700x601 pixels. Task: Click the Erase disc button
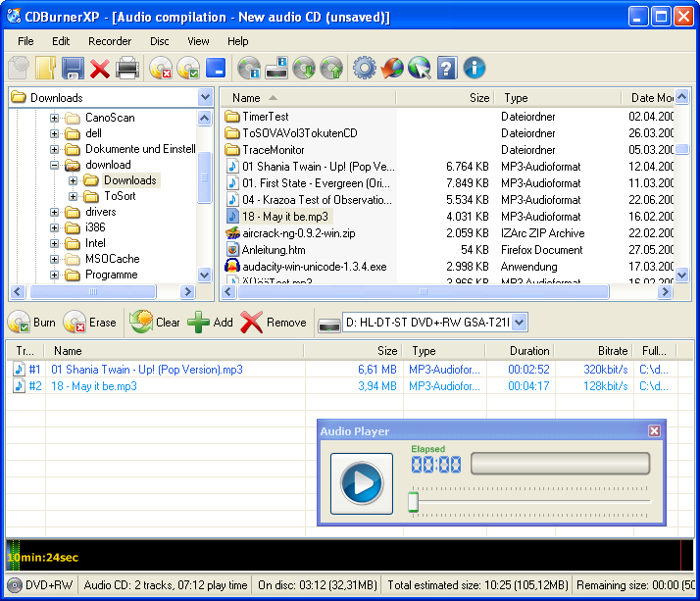(x=89, y=323)
